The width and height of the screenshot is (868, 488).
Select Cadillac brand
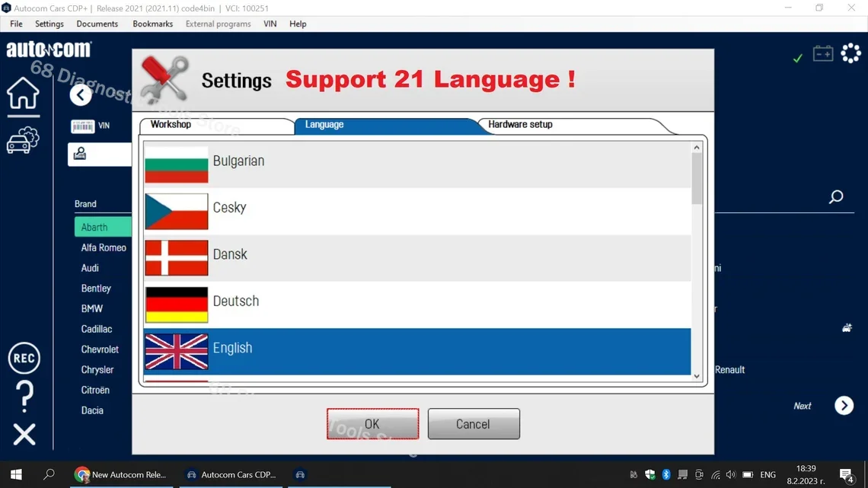[97, 329]
